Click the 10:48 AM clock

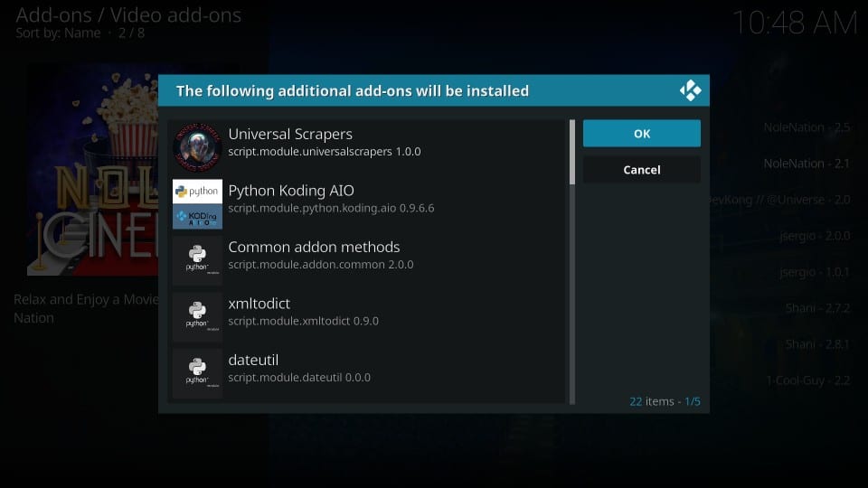click(x=795, y=23)
